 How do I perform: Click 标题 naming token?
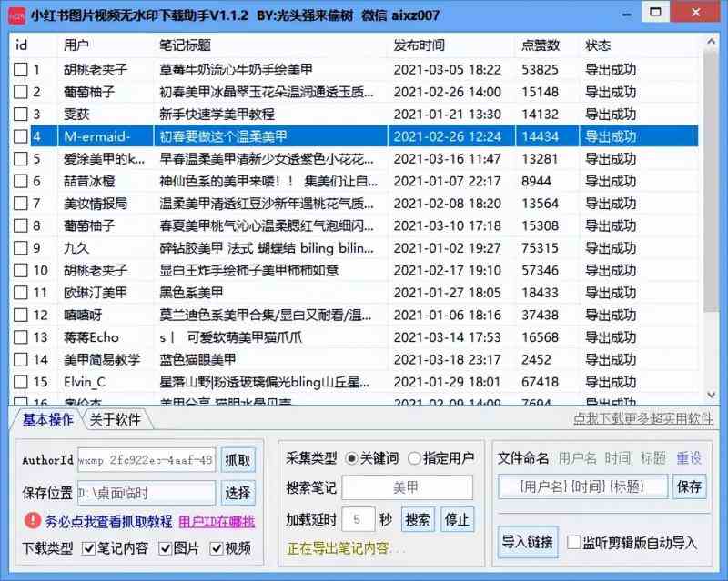click(x=653, y=458)
